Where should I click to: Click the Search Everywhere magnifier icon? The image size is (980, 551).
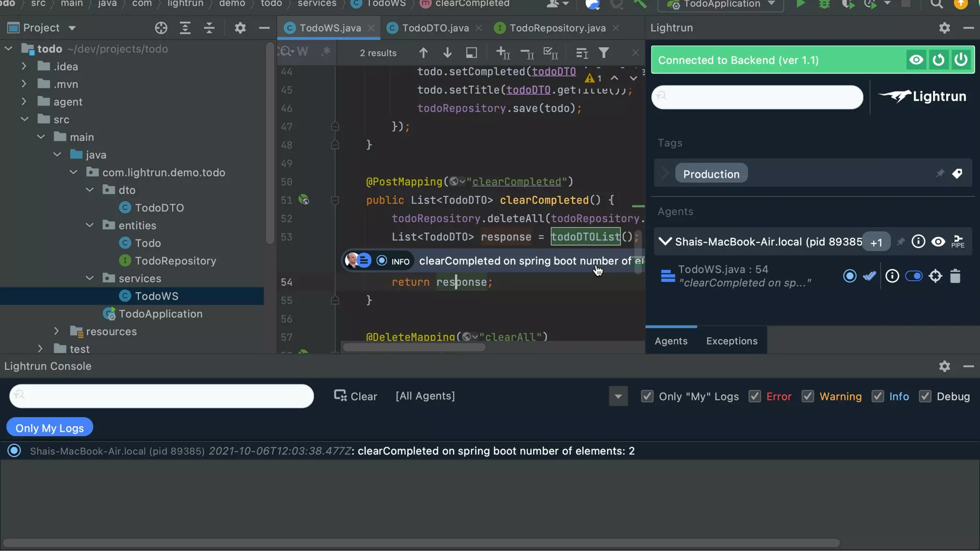[x=936, y=4]
